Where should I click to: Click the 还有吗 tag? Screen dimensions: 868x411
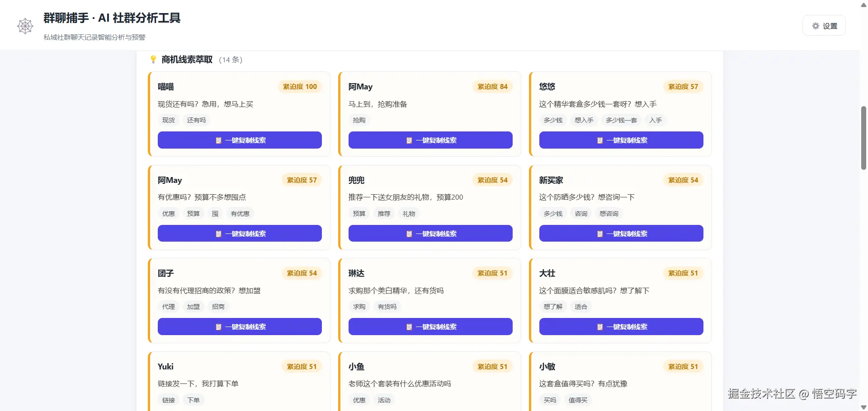tap(196, 120)
